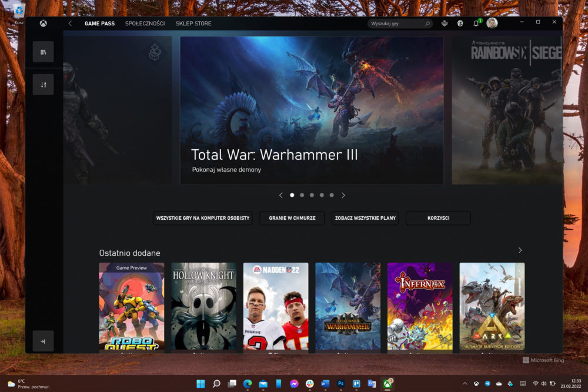Expand the sidebar with the bottom arrow icon

[x=43, y=341]
